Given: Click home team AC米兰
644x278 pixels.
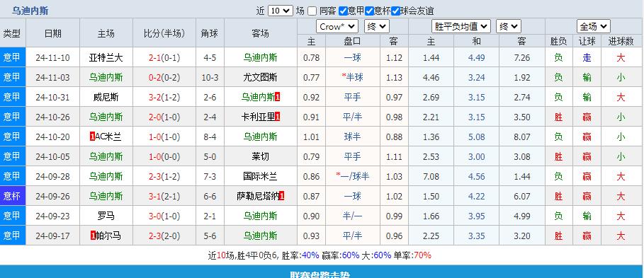Looking at the screenshot, I should tap(108, 137).
